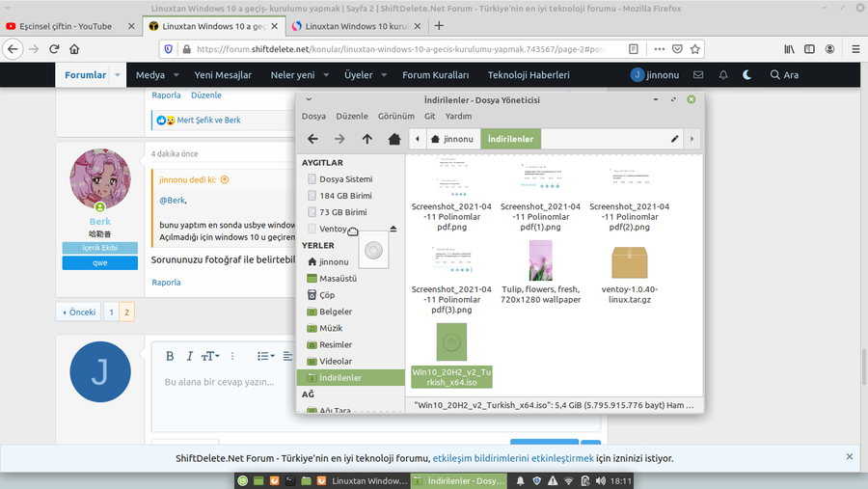The width and height of the screenshot is (868, 489).
Task: Go up one folder in file manager
Action: [367, 139]
